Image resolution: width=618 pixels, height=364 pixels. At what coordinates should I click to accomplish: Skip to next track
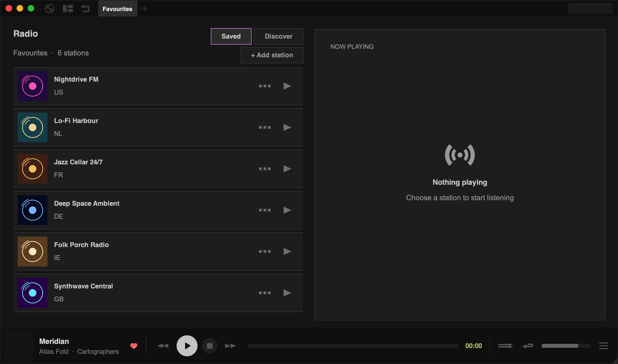231,346
